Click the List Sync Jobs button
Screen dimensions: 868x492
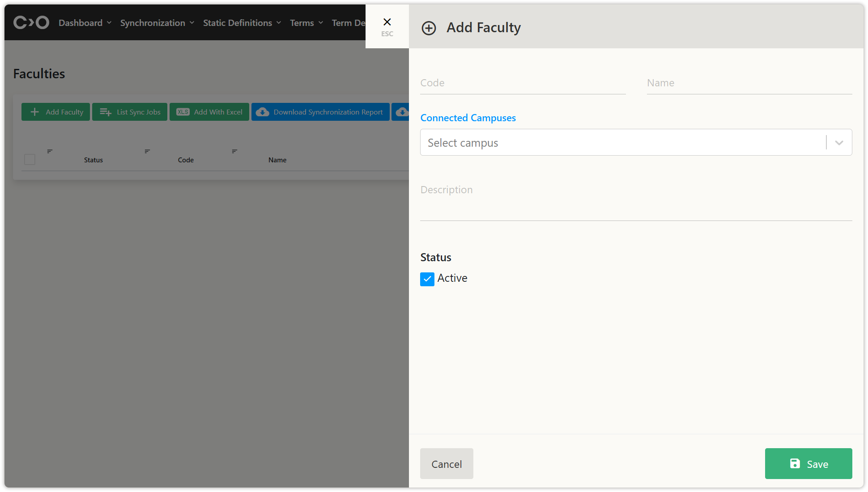pyautogui.click(x=130, y=112)
